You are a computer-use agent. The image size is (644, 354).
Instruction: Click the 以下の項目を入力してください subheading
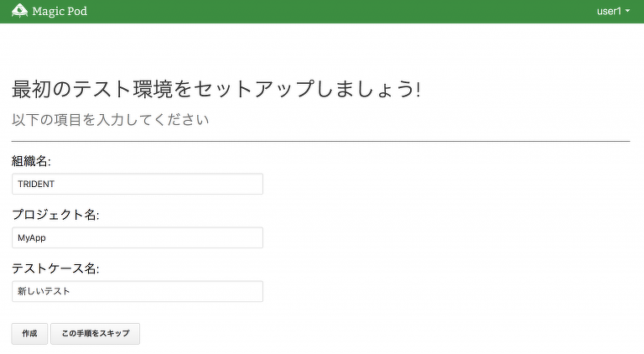point(110,120)
